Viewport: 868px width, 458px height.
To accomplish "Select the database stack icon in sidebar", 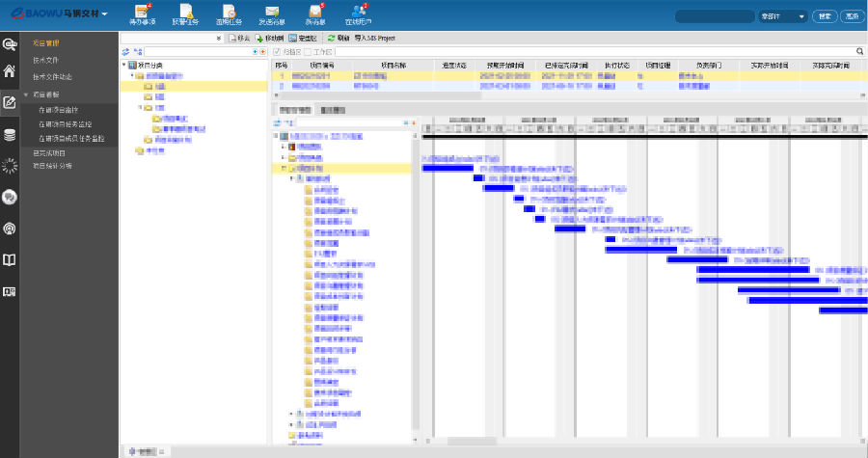I will (10, 135).
